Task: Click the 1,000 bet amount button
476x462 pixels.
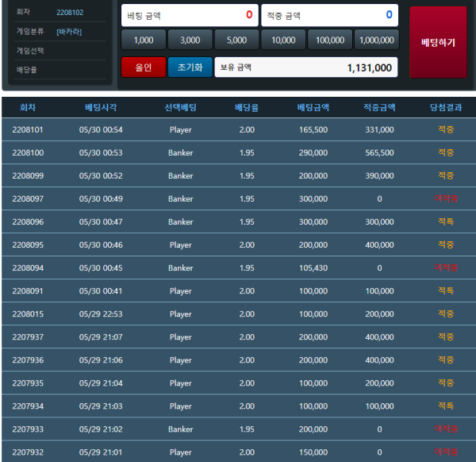Action: click(144, 40)
